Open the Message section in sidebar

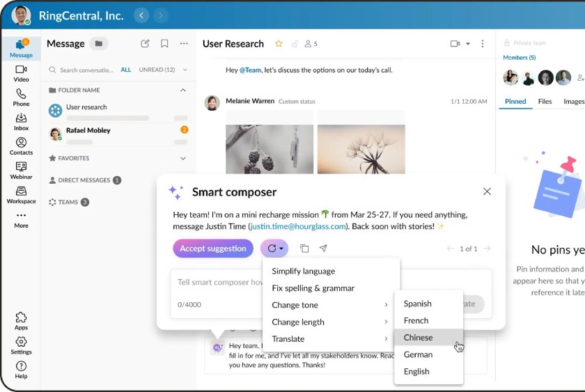[x=21, y=48]
